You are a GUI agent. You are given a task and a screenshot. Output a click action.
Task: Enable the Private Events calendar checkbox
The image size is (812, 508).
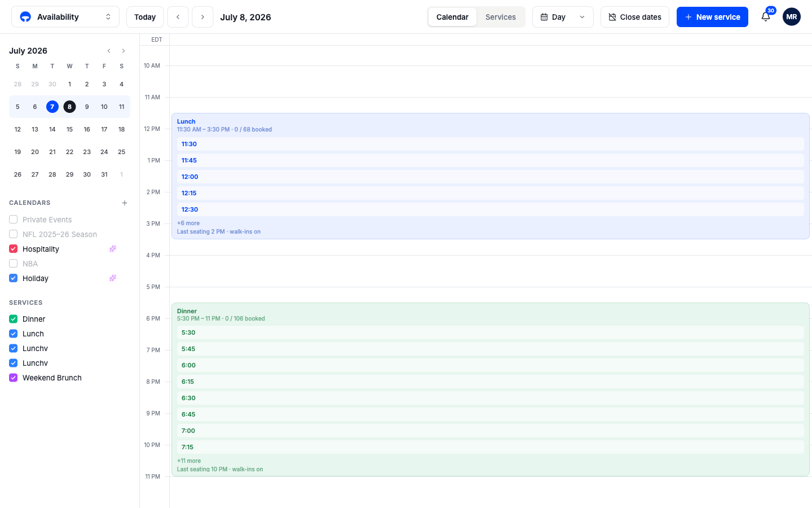click(x=14, y=220)
